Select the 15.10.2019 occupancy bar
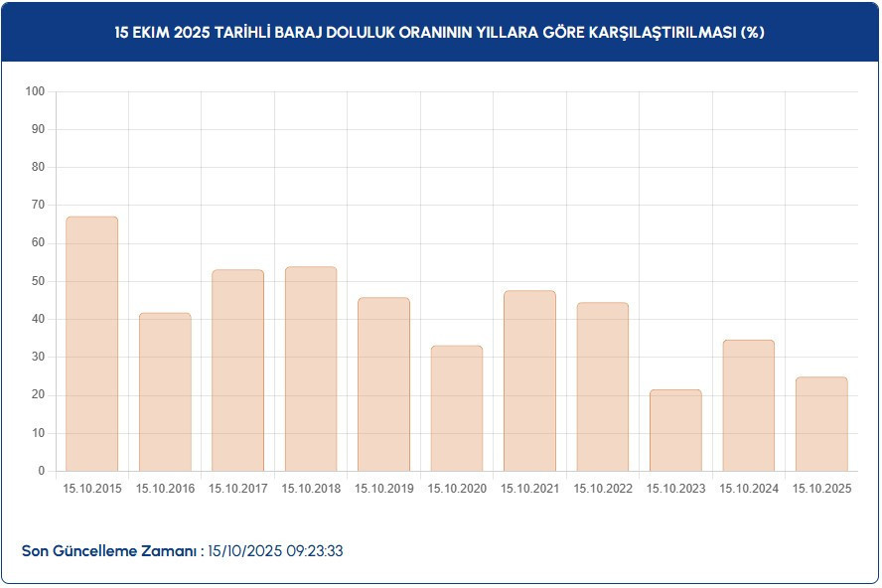The height and width of the screenshot is (588, 882). 381,382
